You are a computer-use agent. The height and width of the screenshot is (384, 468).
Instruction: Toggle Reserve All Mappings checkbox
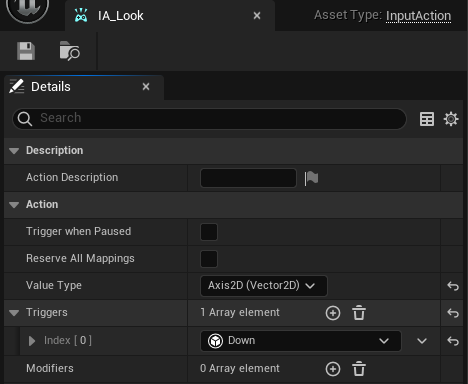click(x=209, y=259)
